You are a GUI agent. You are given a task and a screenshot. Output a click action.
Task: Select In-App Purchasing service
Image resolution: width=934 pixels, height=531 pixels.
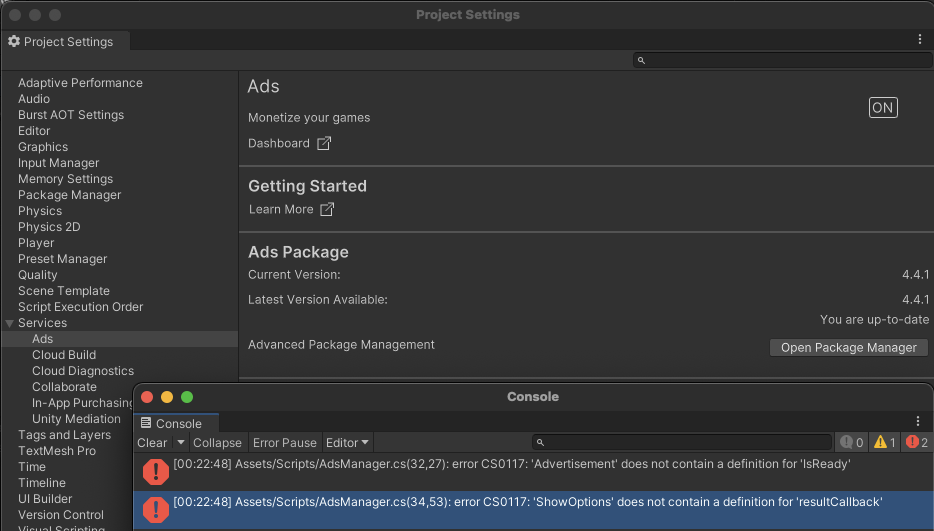[x=82, y=403]
